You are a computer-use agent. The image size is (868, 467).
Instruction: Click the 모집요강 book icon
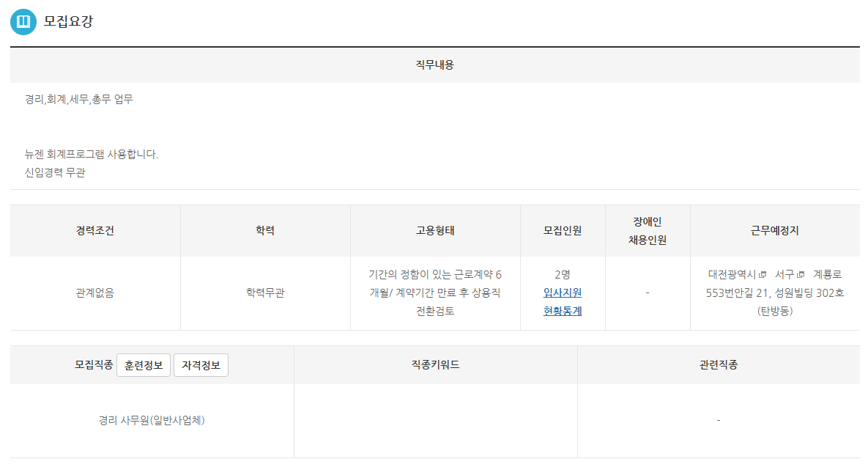click(23, 22)
